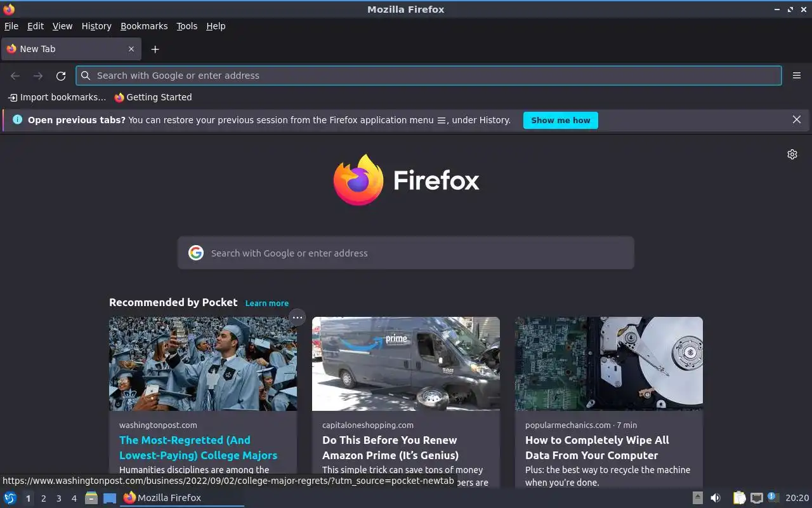Open the View menu
The width and height of the screenshot is (812, 508).
pos(62,26)
